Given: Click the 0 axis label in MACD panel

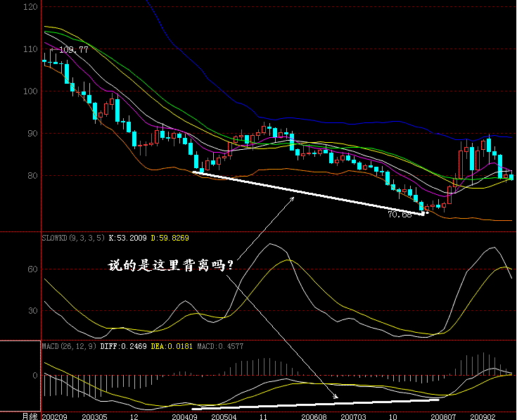Looking at the screenshot, I should pos(35,376).
